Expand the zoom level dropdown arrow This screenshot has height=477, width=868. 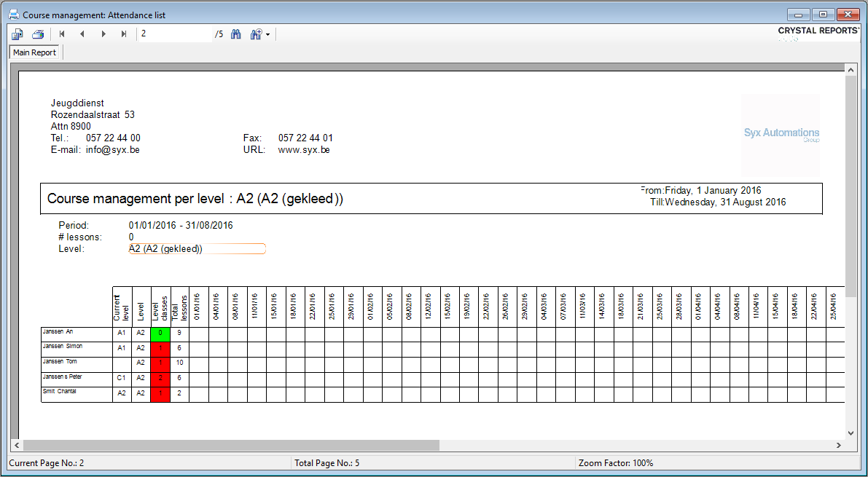(268, 35)
